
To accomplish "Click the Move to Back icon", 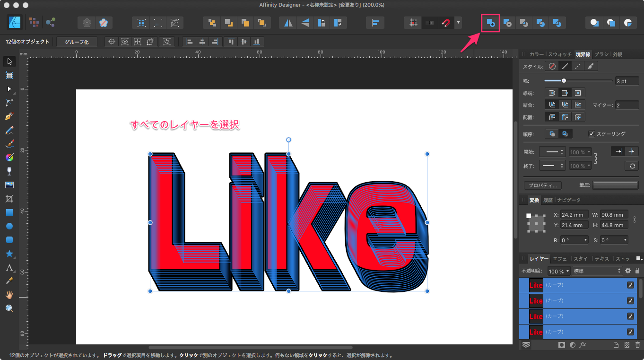I will tap(212, 22).
